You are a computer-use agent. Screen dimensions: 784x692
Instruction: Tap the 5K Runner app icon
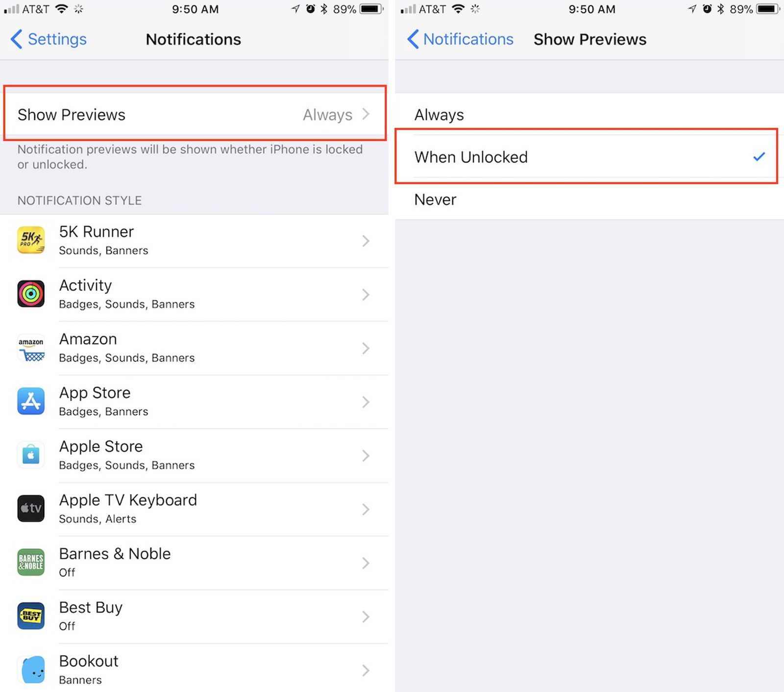pos(31,240)
